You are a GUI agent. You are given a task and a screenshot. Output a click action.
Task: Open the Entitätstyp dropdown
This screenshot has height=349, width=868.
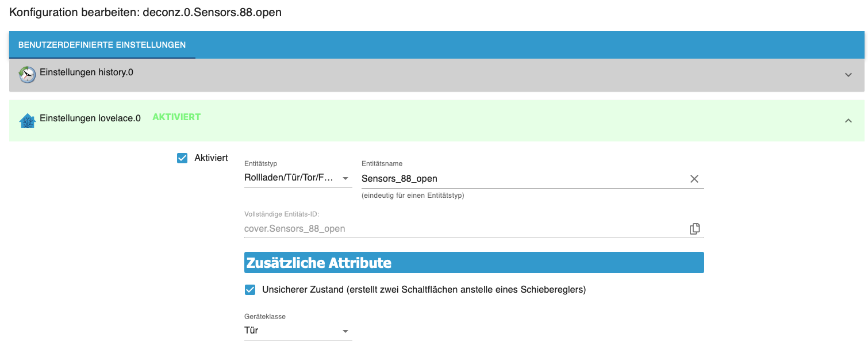(x=298, y=179)
